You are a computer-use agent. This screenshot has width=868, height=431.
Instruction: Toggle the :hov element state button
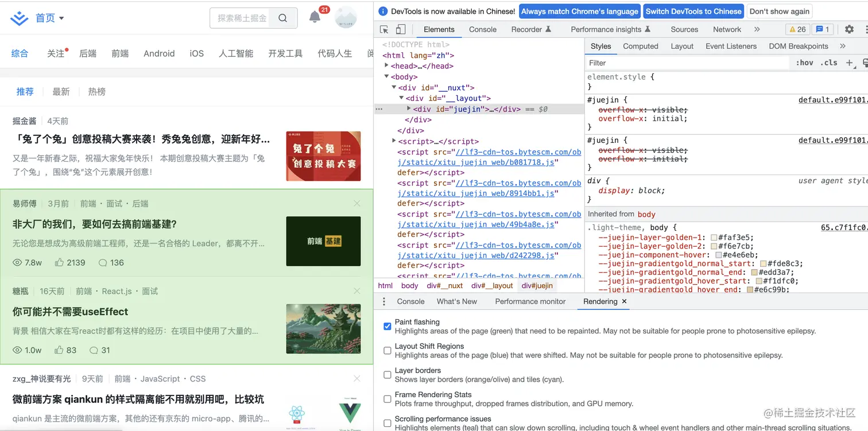tap(805, 63)
